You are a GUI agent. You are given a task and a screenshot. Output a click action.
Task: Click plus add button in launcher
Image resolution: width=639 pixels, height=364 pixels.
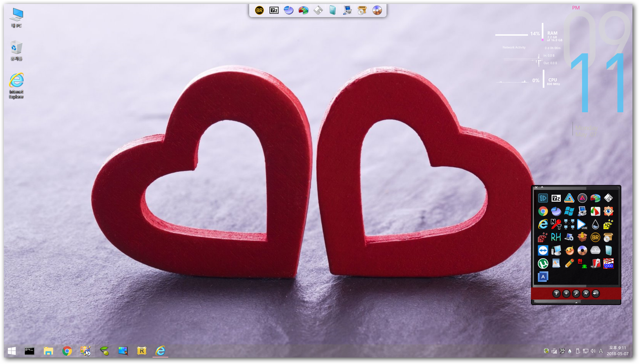click(x=566, y=294)
